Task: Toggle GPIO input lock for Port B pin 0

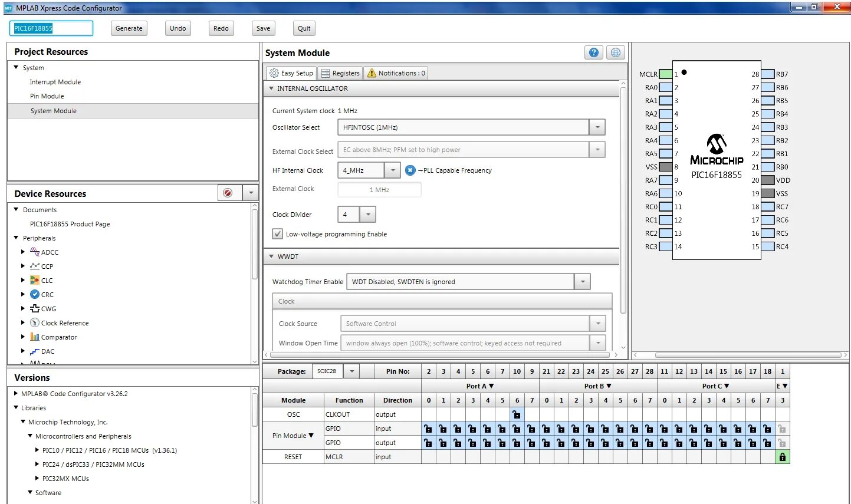Action: 546,429
